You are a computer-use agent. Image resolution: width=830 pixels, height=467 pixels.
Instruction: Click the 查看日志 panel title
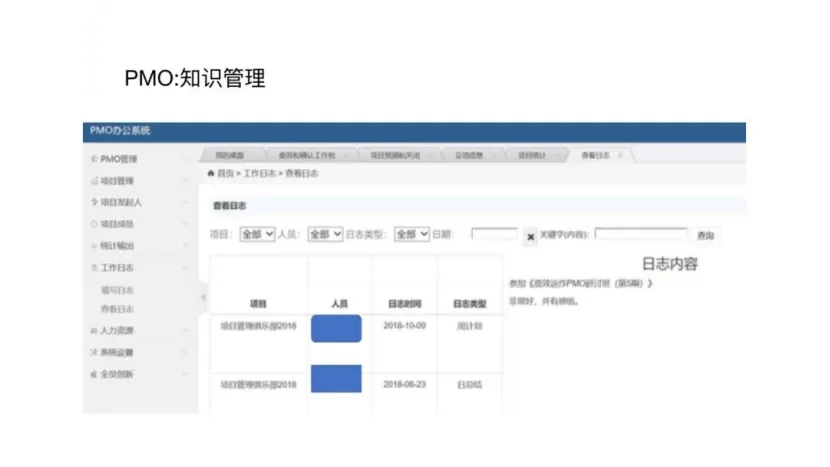[229, 205]
